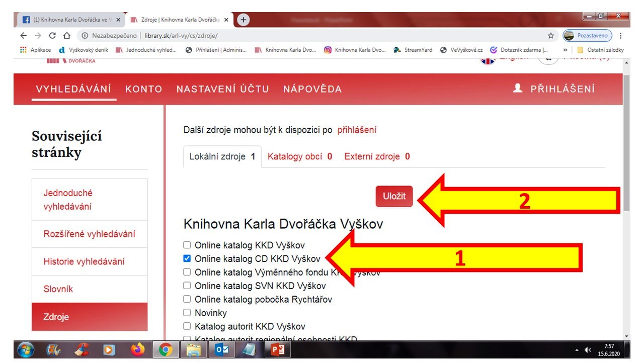Open the file explorer on the taskbar

click(193, 350)
